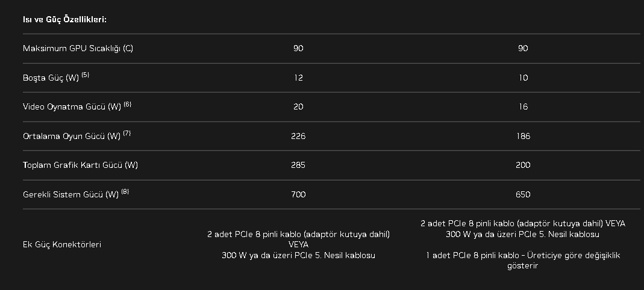Open footnote 7 on Ortalama Oyun Gücü
This screenshot has height=290, width=644.
127,134
